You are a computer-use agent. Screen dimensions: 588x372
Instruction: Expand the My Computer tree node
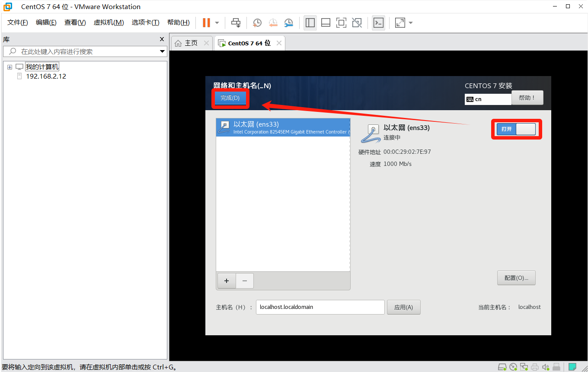point(10,67)
